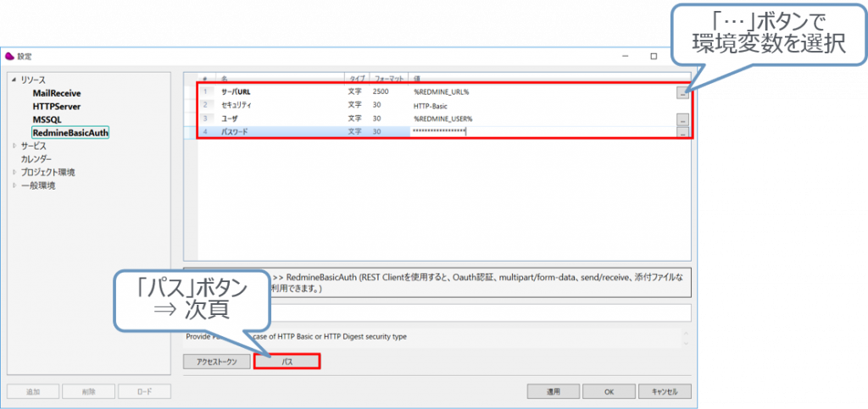Select MailReceive in the resource tree
The image size is (868, 409).
(x=57, y=93)
